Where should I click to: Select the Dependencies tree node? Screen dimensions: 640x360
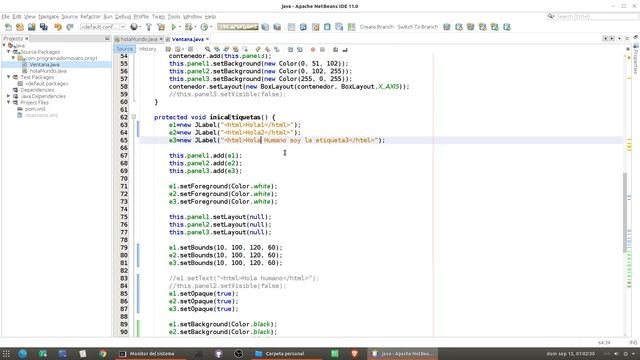[x=37, y=90]
